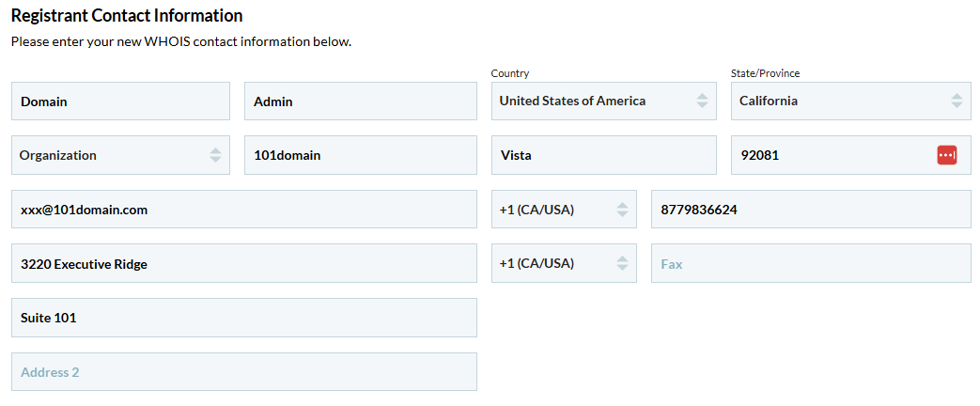
Task: Click the 3220 Executive Ridge address field
Action: tap(243, 264)
